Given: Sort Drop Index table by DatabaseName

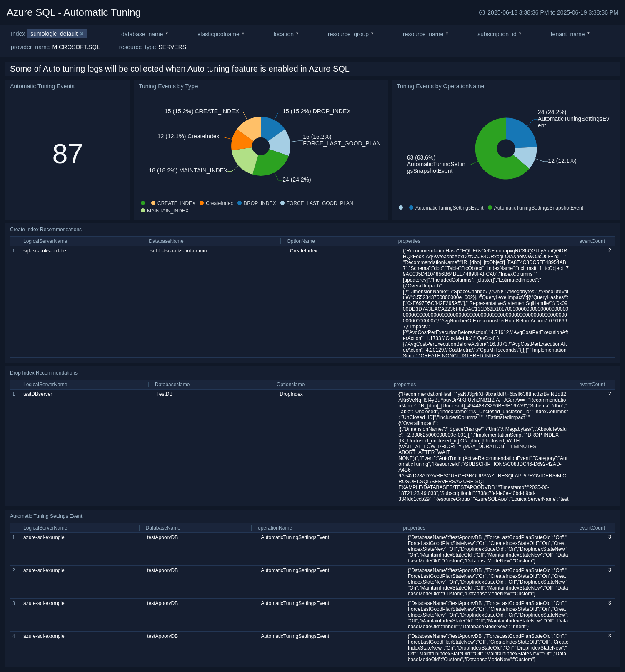Looking at the screenshot, I should click(x=172, y=385).
